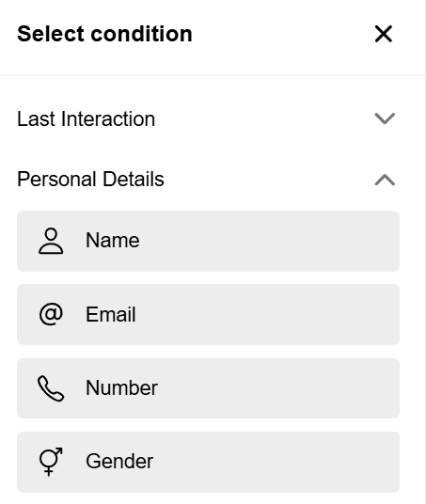Click the empty area of the Name row
Viewport: 426px width, 504px height.
pyautogui.click(x=269, y=241)
